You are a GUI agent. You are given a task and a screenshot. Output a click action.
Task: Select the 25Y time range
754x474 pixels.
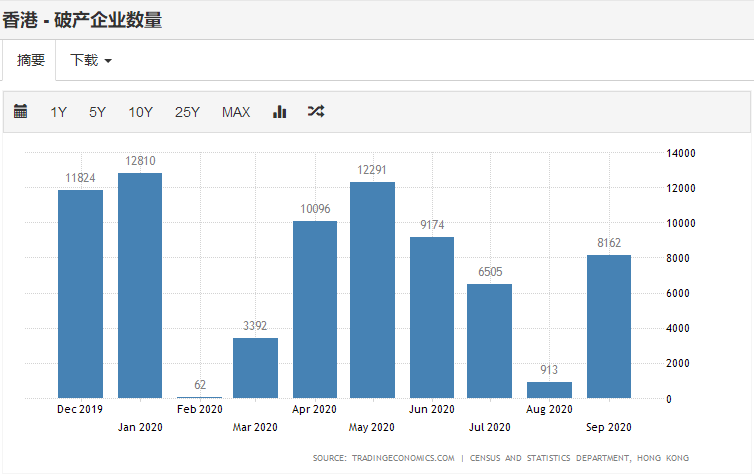[187, 112]
